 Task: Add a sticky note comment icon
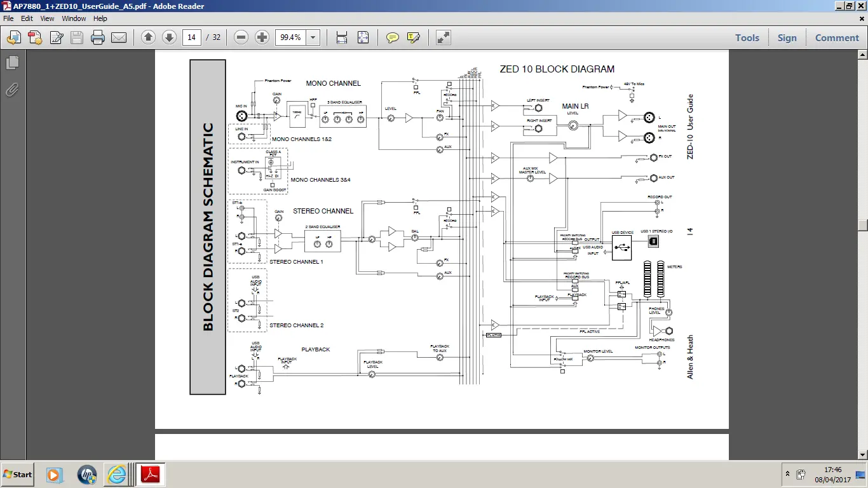(x=393, y=37)
